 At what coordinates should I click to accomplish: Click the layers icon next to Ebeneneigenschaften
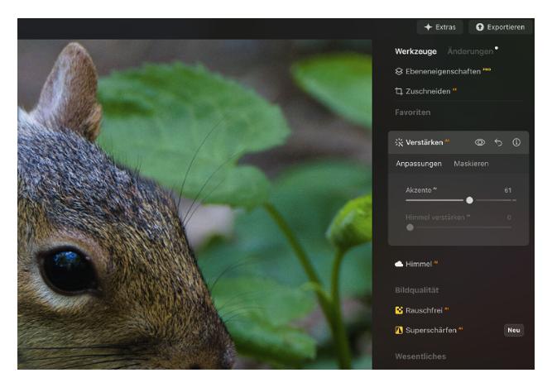399,71
